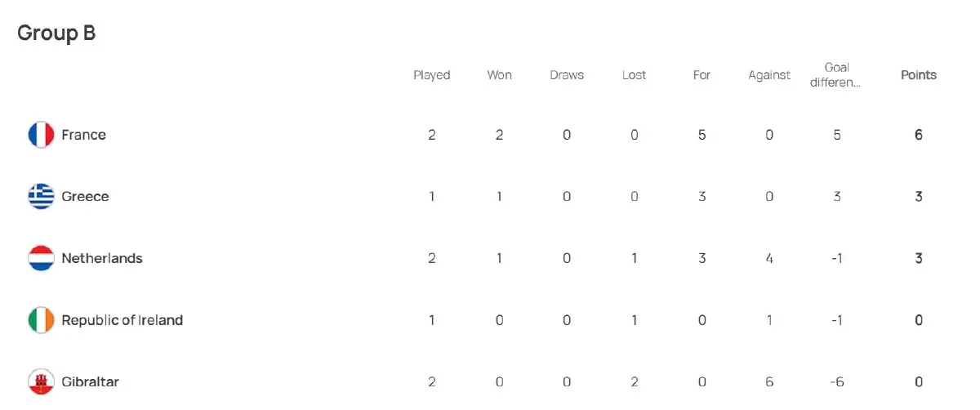Click the Group B heading

tap(56, 33)
